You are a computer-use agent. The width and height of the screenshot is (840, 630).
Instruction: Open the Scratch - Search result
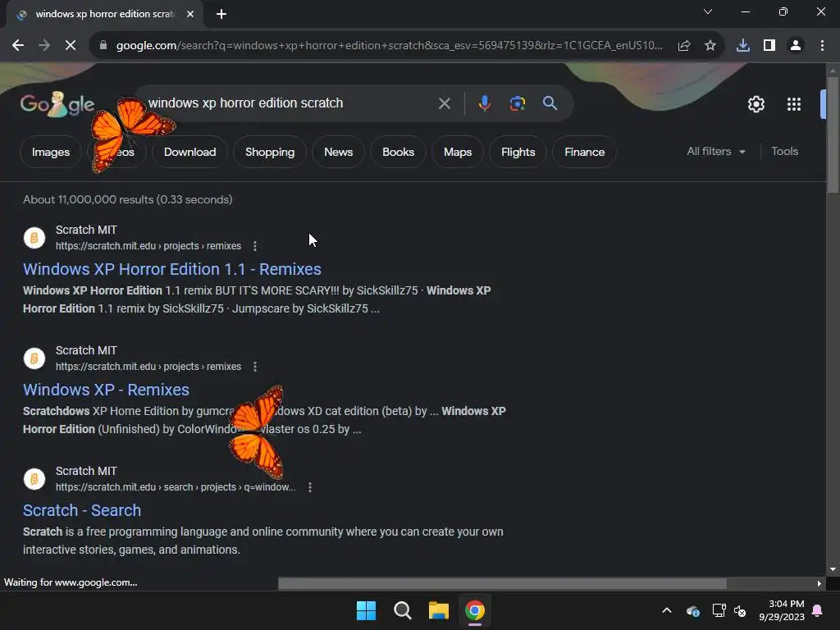coord(82,510)
